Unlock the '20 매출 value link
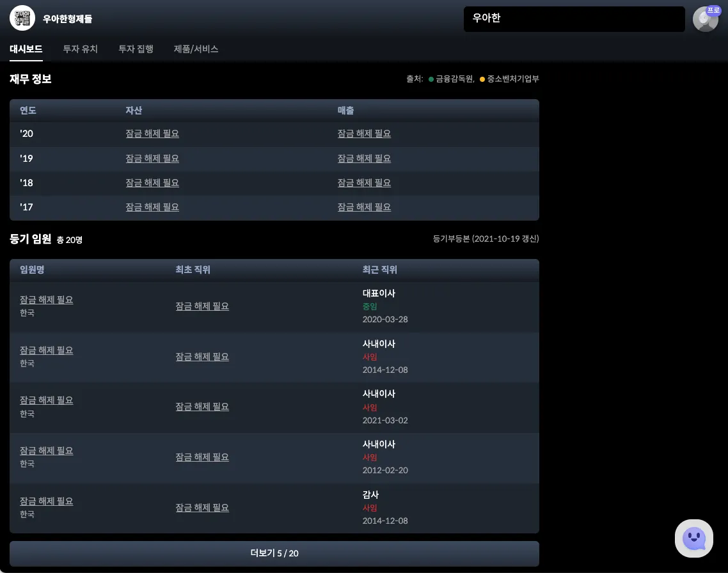 [364, 134]
